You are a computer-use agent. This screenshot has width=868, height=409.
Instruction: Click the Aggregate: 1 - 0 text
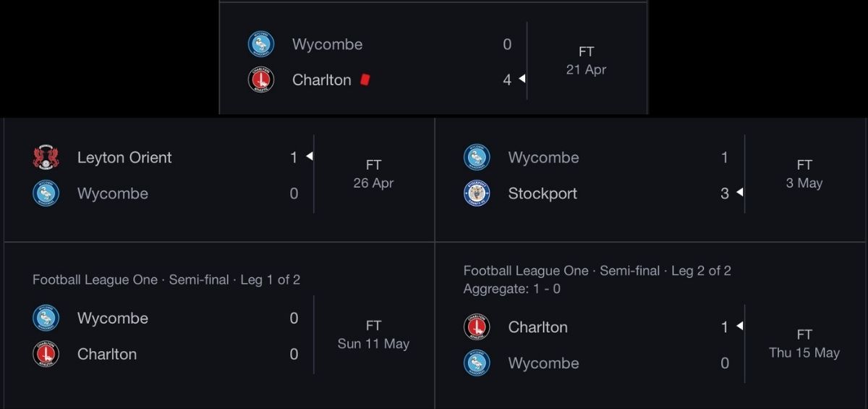(x=512, y=289)
